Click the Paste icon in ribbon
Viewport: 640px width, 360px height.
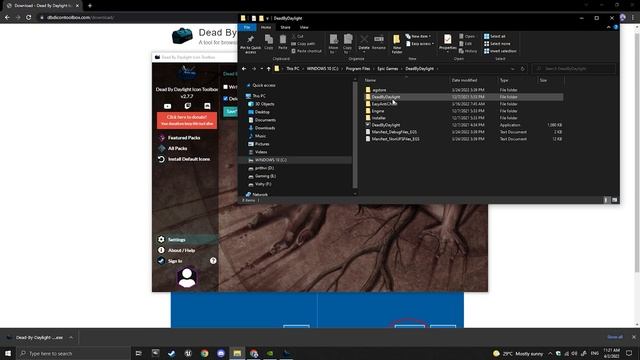pyautogui.click(x=282, y=42)
